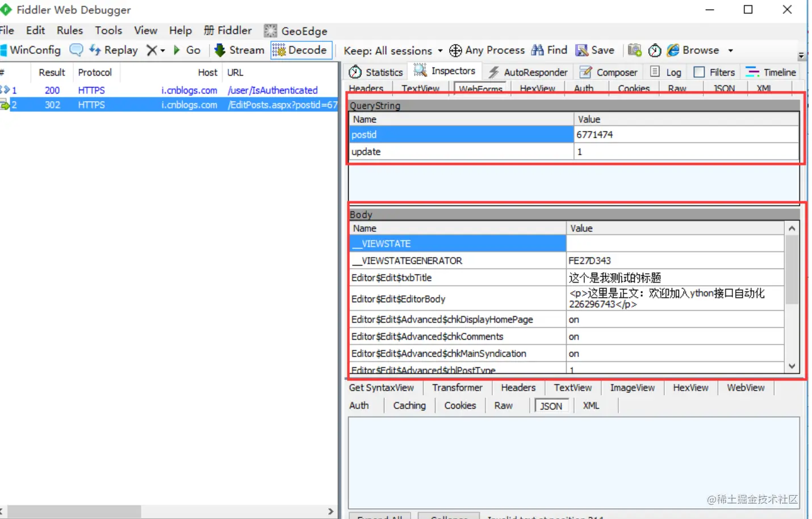This screenshot has width=812, height=519.
Task: Click session list scroll right arrow
Action: click(331, 511)
